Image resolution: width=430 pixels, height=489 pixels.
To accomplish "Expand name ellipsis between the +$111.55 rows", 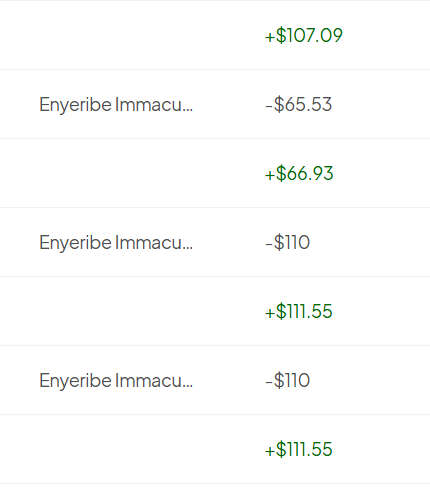I will coord(188,386).
